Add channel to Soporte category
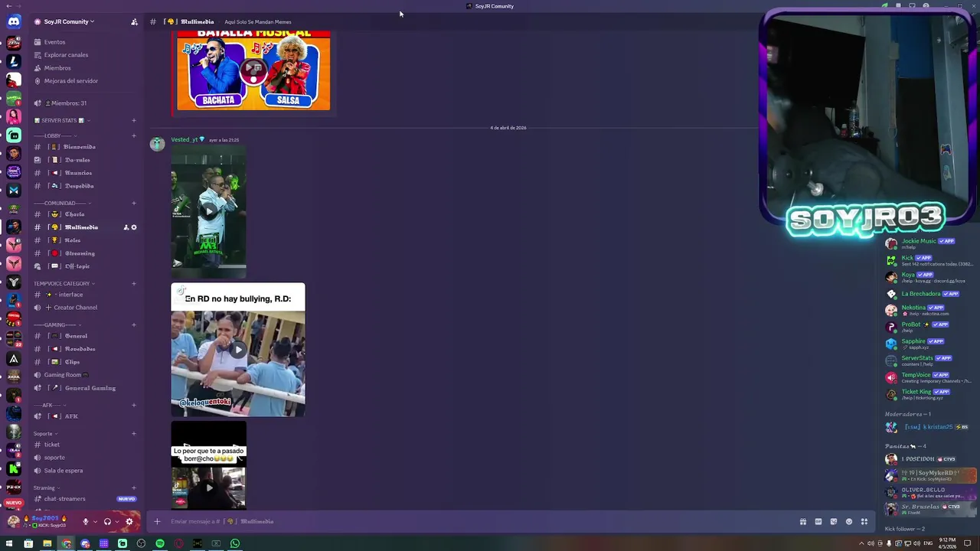This screenshot has height=551, width=980. coord(133,433)
